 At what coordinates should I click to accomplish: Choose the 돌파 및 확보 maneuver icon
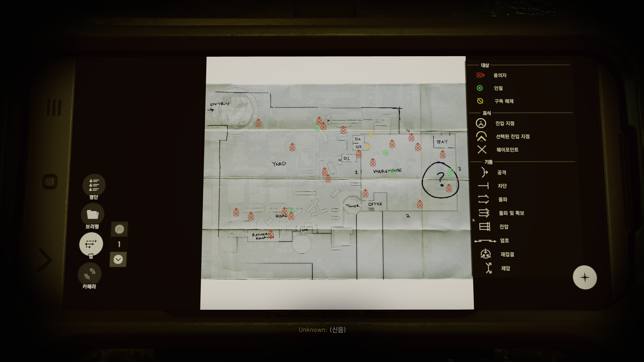(x=484, y=213)
